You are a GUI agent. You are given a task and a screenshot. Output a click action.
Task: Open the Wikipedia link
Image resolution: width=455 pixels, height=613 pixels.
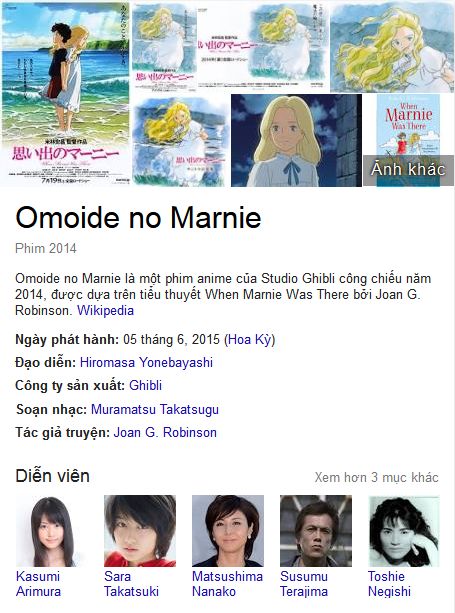(x=106, y=310)
